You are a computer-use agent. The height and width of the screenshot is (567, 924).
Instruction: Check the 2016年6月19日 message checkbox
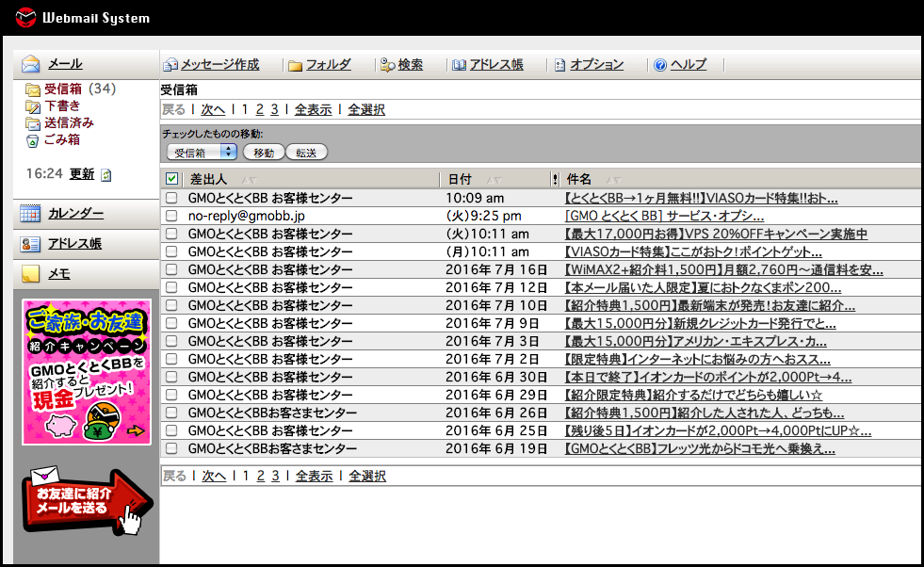point(171,448)
